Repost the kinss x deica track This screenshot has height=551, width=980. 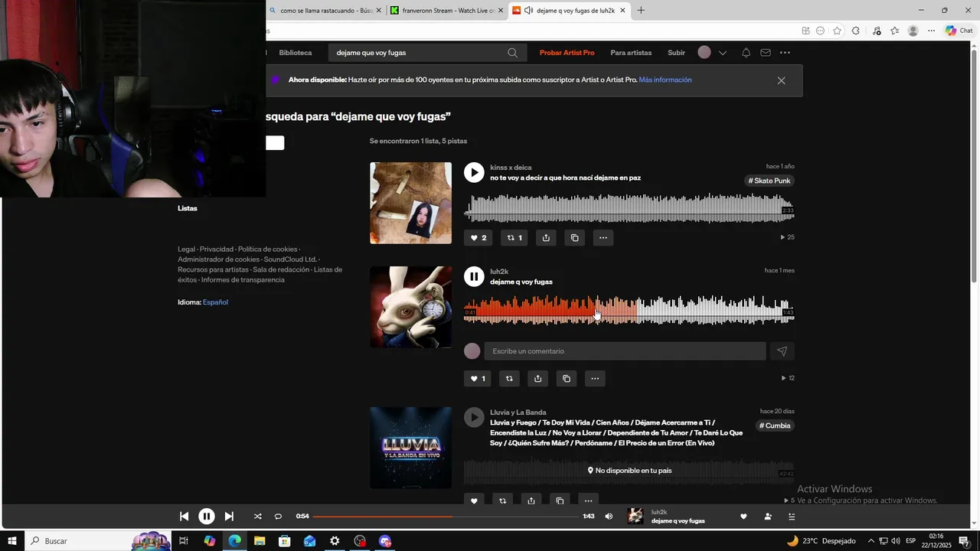coord(514,238)
